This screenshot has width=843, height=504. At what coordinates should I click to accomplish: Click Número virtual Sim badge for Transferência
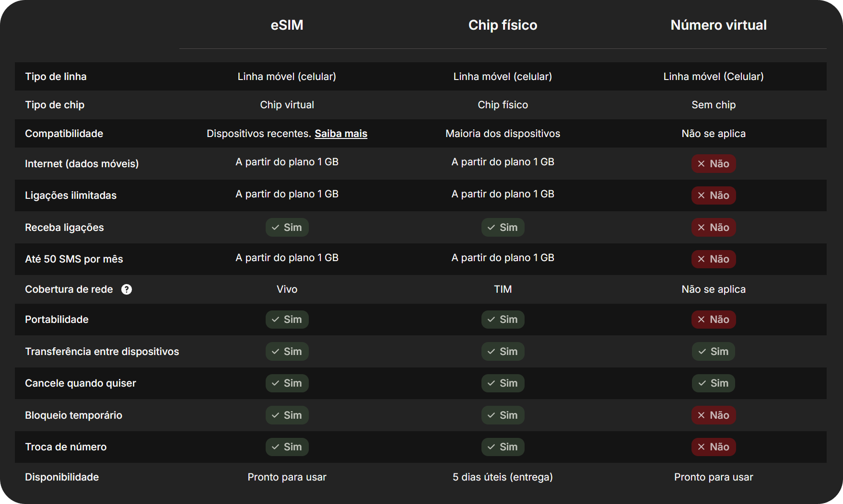tap(714, 352)
